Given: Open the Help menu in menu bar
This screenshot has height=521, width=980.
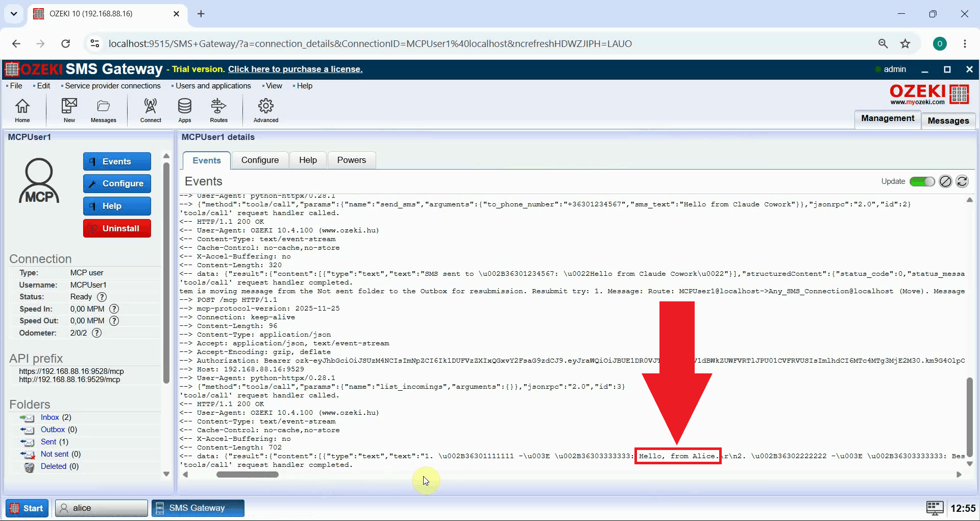Looking at the screenshot, I should tap(304, 86).
